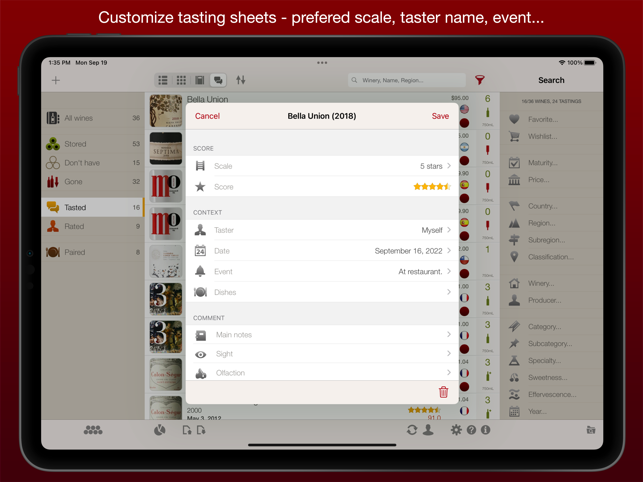Open info circle icon
Viewport: 643px width, 482px height.
pyautogui.click(x=486, y=430)
